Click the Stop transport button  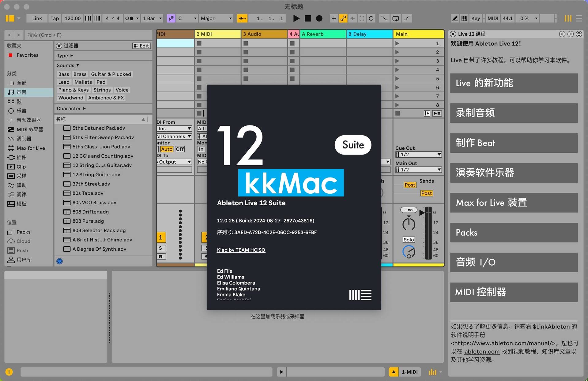click(x=308, y=18)
